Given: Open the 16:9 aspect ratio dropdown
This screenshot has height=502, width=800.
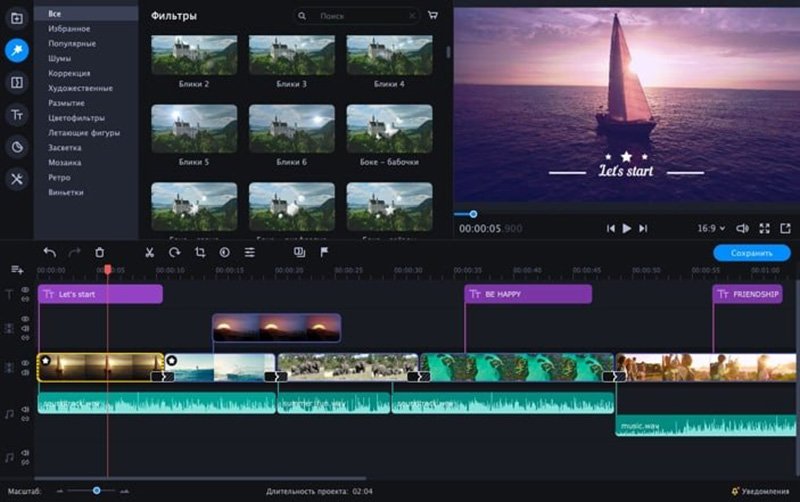Looking at the screenshot, I should [711, 228].
